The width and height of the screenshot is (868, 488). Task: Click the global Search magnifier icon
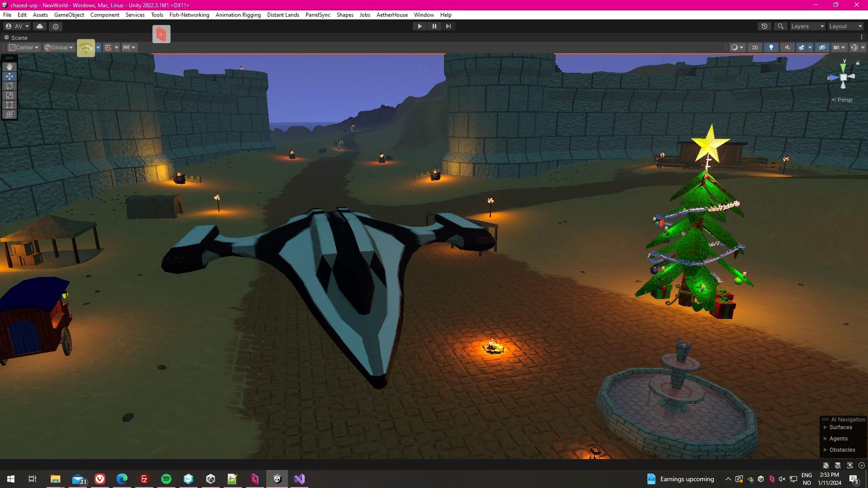click(x=781, y=26)
